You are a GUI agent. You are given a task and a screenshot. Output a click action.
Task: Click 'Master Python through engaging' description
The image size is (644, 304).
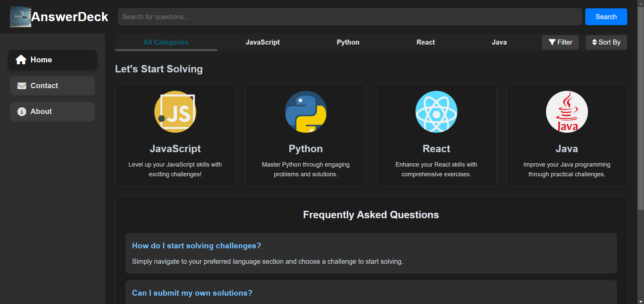(306, 169)
